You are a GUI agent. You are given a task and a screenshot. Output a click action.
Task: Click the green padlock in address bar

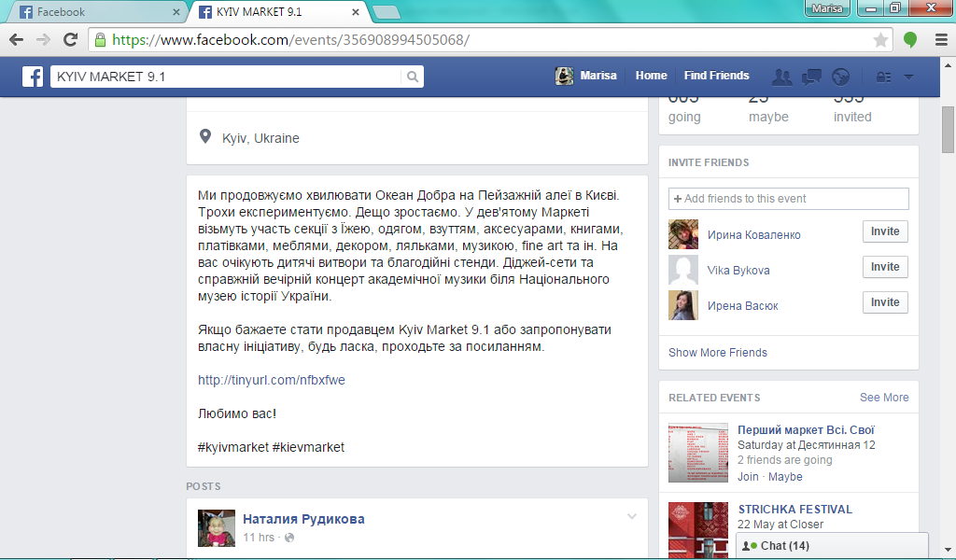coord(100,40)
